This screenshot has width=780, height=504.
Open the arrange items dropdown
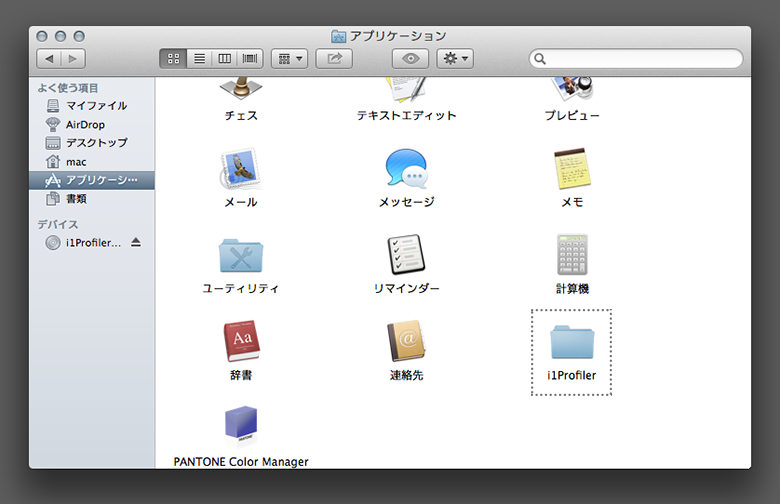290,59
